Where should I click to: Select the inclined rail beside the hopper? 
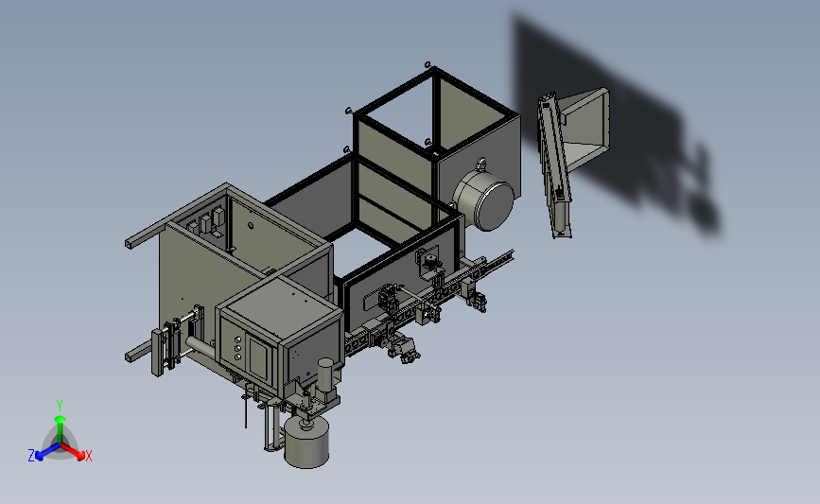555,165
